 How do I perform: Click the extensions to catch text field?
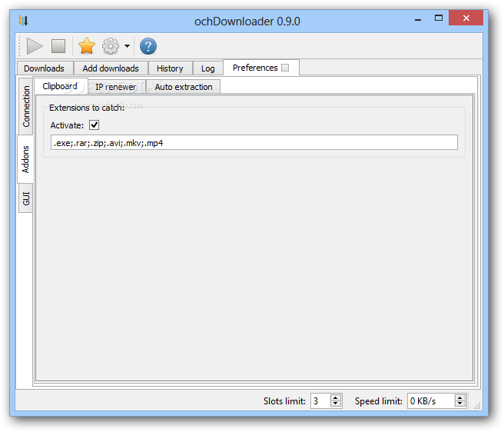coord(254,142)
